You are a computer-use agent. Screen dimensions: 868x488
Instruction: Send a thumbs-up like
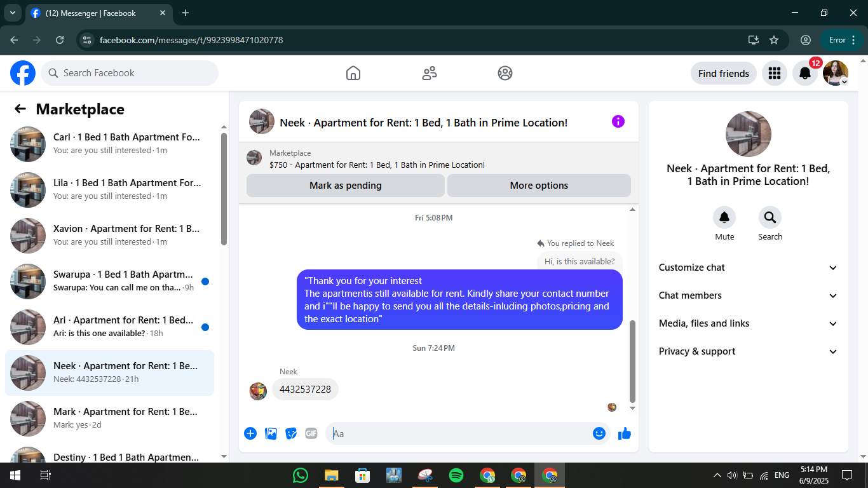625,433
